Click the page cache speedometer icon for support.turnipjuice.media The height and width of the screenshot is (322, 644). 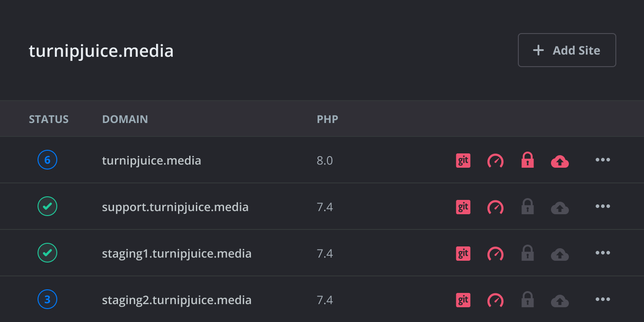pyautogui.click(x=495, y=207)
